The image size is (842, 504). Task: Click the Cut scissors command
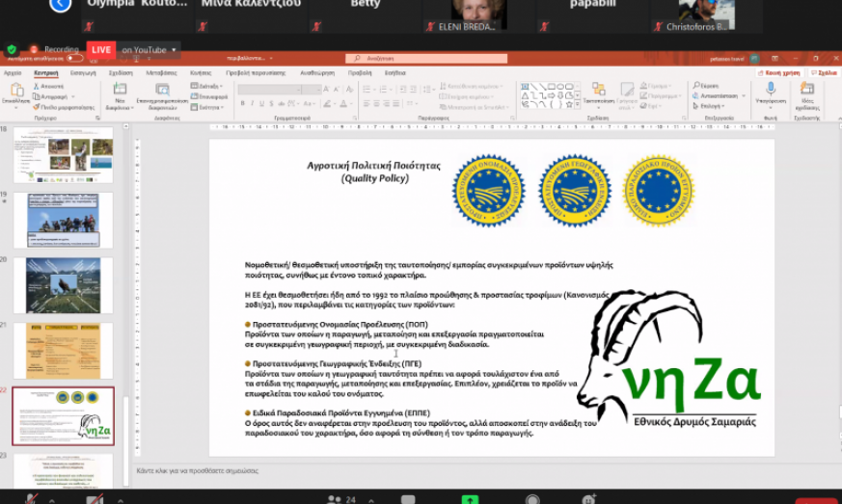pos(48,86)
